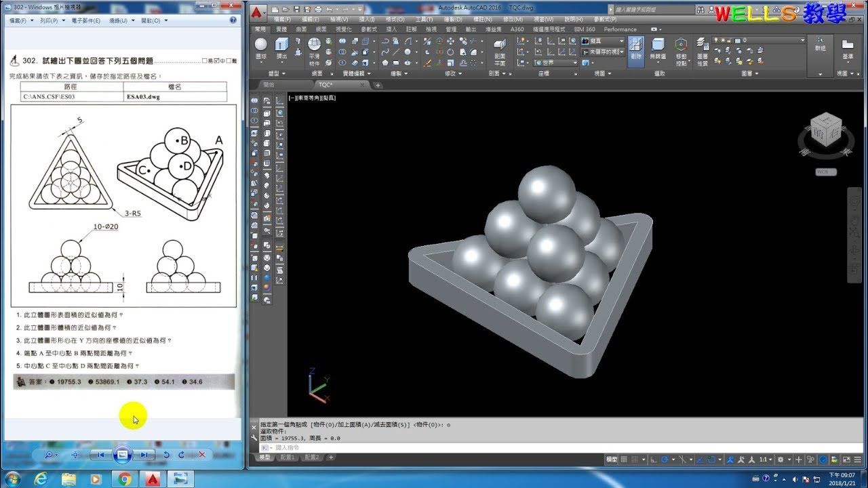The image size is (868, 488).
Task: Switch to the 實體 ribbon tab
Action: [x=281, y=29]
